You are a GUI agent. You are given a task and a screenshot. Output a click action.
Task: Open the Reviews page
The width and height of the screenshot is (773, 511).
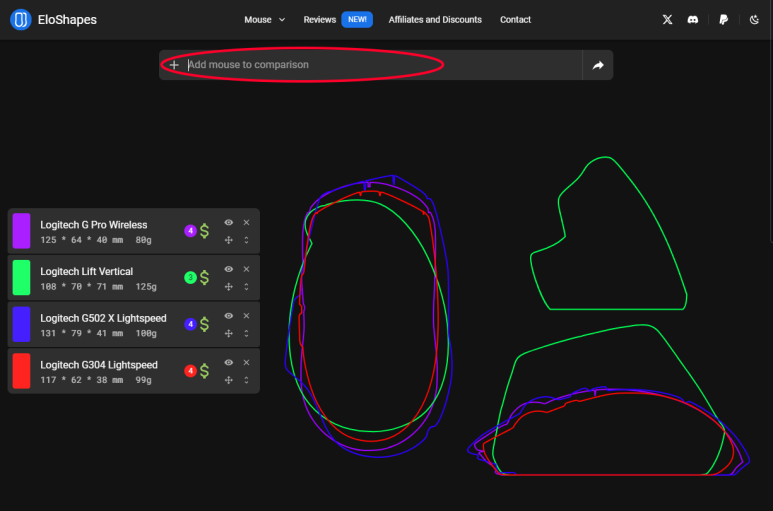pyautogui.click(x=319, y=20)
